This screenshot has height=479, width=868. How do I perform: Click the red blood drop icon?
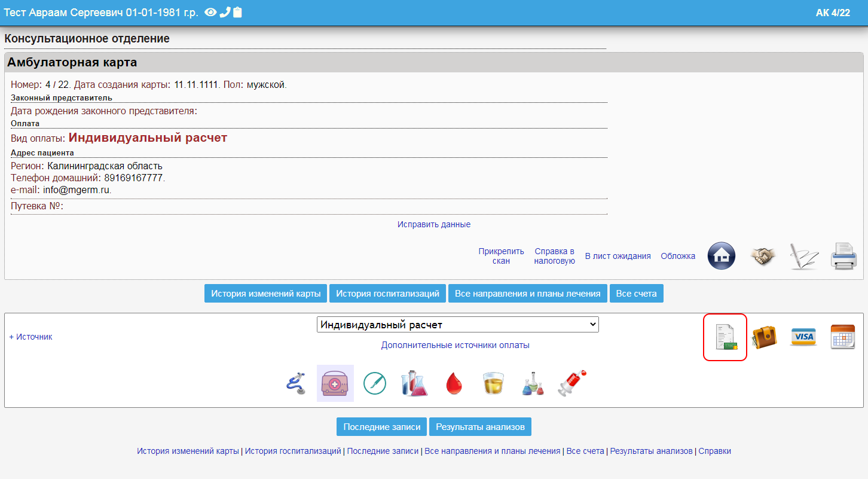(454, 383)
